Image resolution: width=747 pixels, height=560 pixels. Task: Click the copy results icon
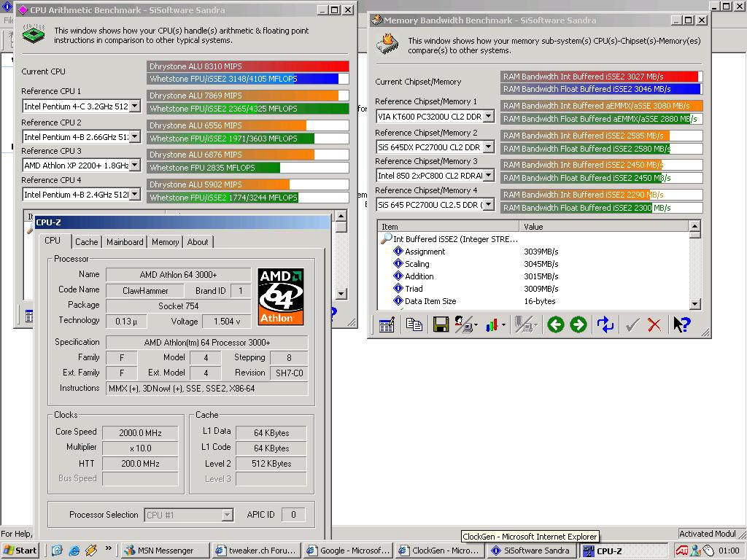tap(414, 324)
